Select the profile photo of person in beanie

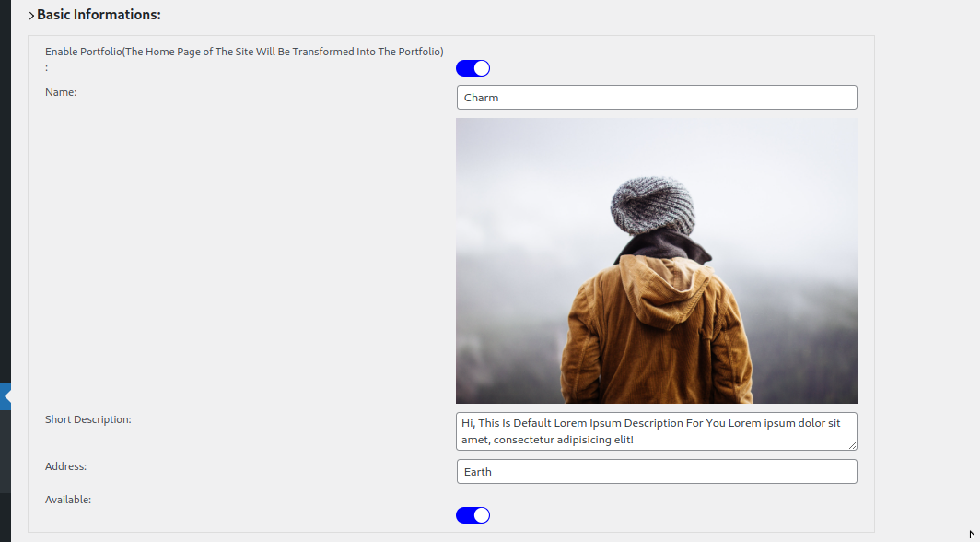657,261
